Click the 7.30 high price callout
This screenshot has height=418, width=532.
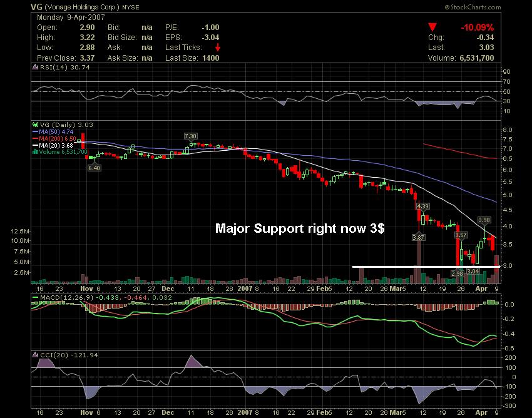(x=190, y=136)
